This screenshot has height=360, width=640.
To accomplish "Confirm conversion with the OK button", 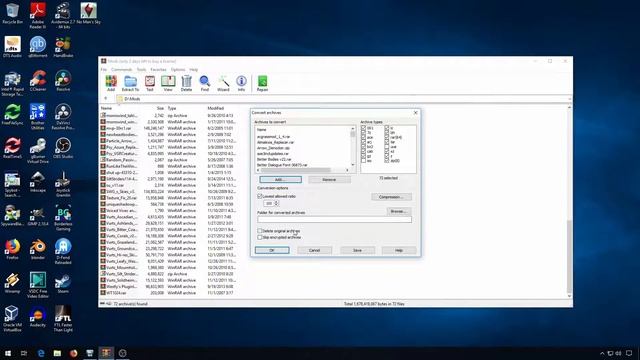I will click(x=272, y=250).
